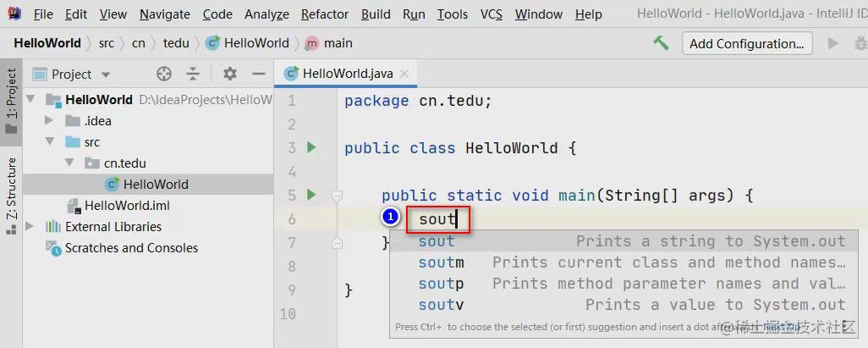This screenshot has width=868, height=348.
Task: Choose the soutp completion suggestion
Action: [624, 283]
